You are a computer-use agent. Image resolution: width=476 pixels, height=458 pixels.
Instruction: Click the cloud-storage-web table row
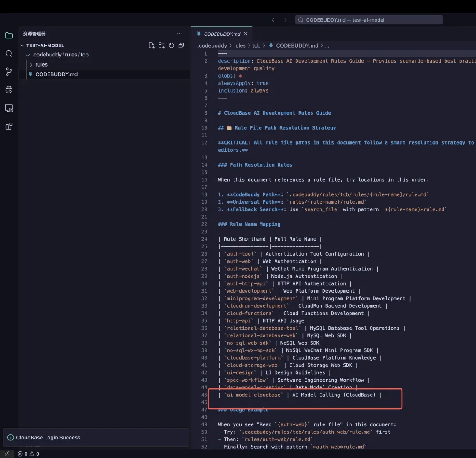pyautogui.click(x=288, y=365)
